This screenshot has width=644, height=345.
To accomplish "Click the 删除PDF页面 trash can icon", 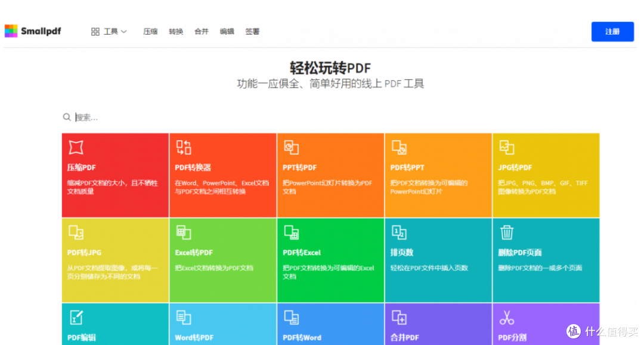I will 506,232.
